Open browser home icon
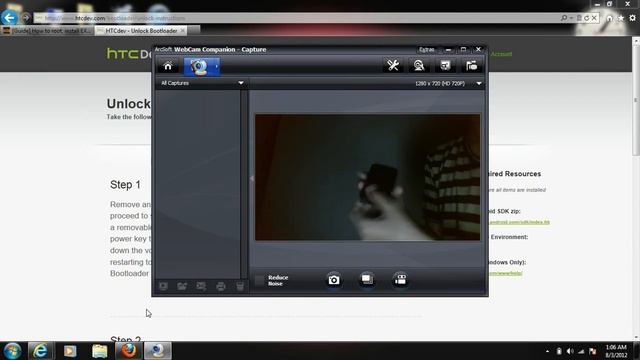Image resolution: width=640 pixels, height=360 pixels. pyautogui.click(x=609, y=18)
